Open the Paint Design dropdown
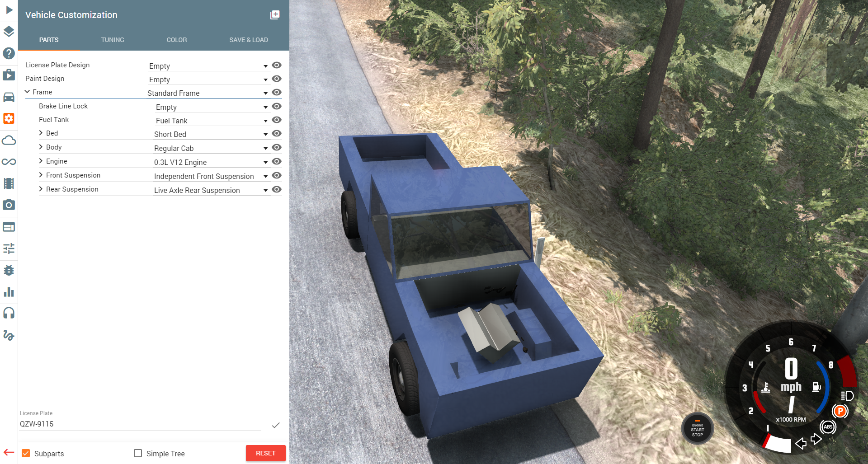The image size is (868, 464). (209, 80)
